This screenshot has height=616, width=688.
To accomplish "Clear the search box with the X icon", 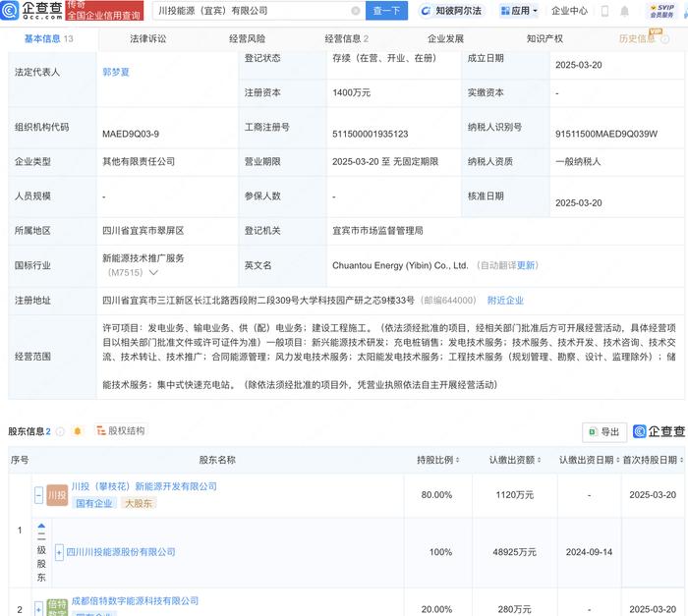I will pyautogui.click(x=356, y=11).
